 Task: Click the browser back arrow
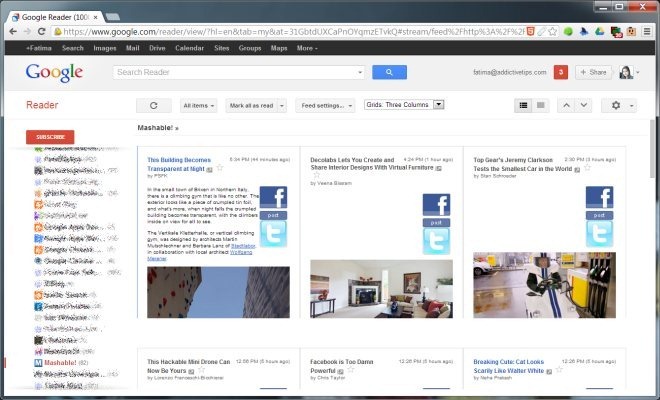pyautogui.click(x=13, y=32)
